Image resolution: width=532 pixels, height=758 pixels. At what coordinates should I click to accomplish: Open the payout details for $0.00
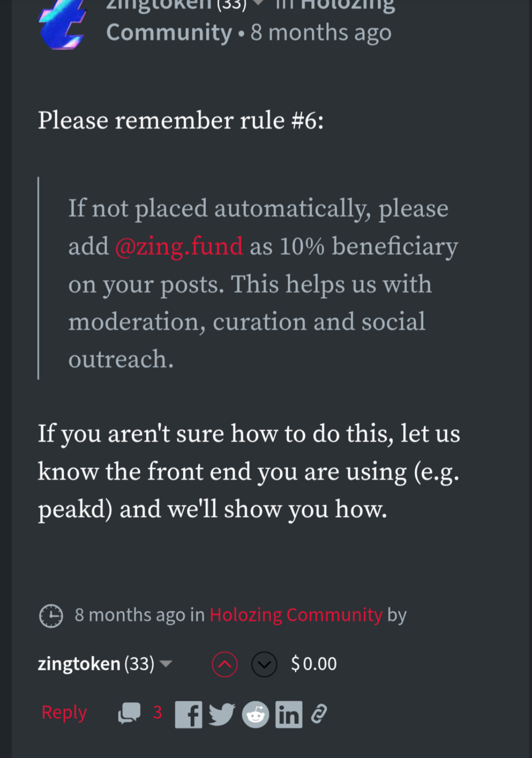(314, 664)
